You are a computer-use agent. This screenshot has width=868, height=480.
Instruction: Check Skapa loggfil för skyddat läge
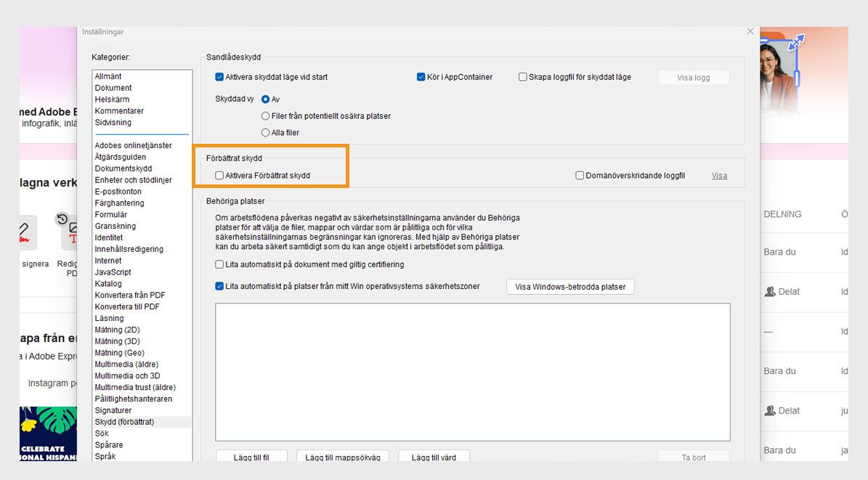(x=522, y=77)
